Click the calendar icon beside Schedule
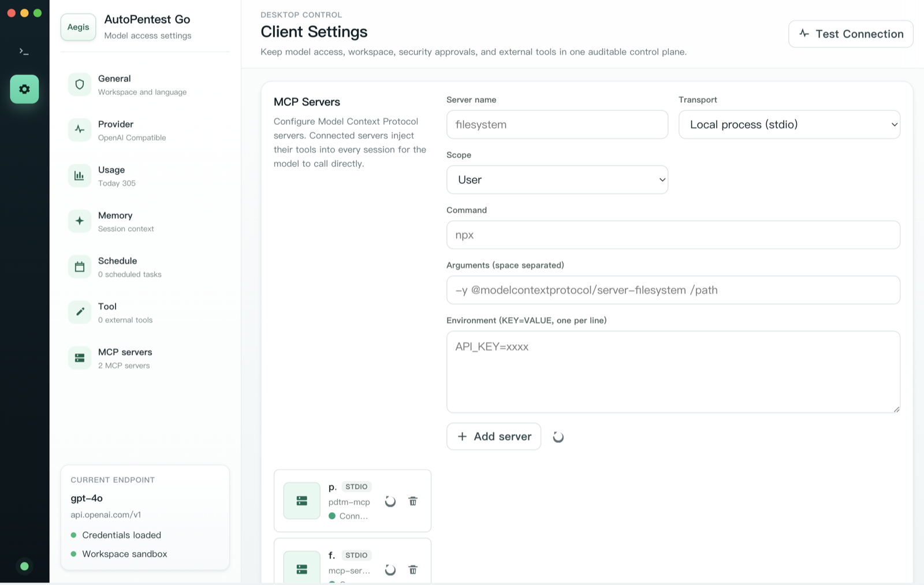Screen dimensions: 924x585 (80, 267)
